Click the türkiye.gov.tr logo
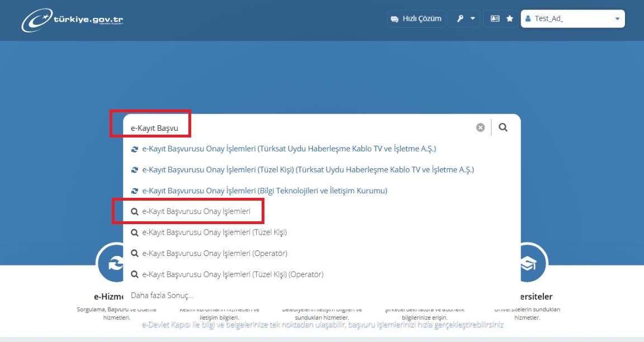The width and height of the screenshot is (644, 342). coord(72,20)
